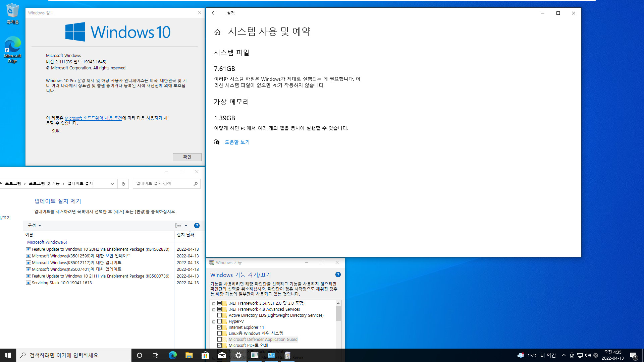Toggle Internet Explorer 11 checkbox
Screen dimensions: 644x362
point(219,327)
